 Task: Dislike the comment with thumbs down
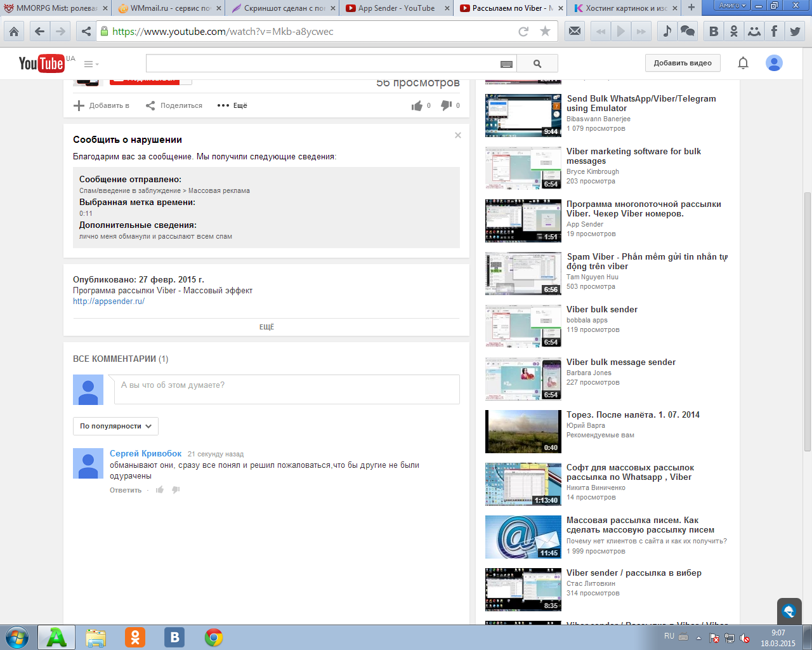point(176,489)
